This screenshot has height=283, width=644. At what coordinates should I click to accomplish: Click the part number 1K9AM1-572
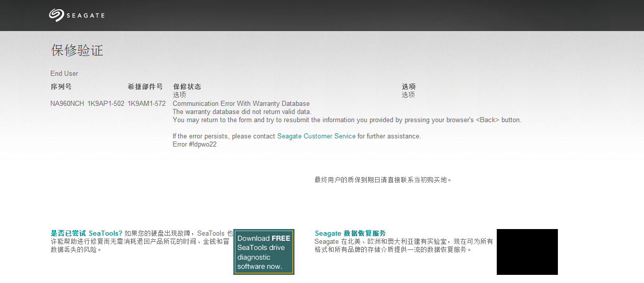click(x=147, y=103)
